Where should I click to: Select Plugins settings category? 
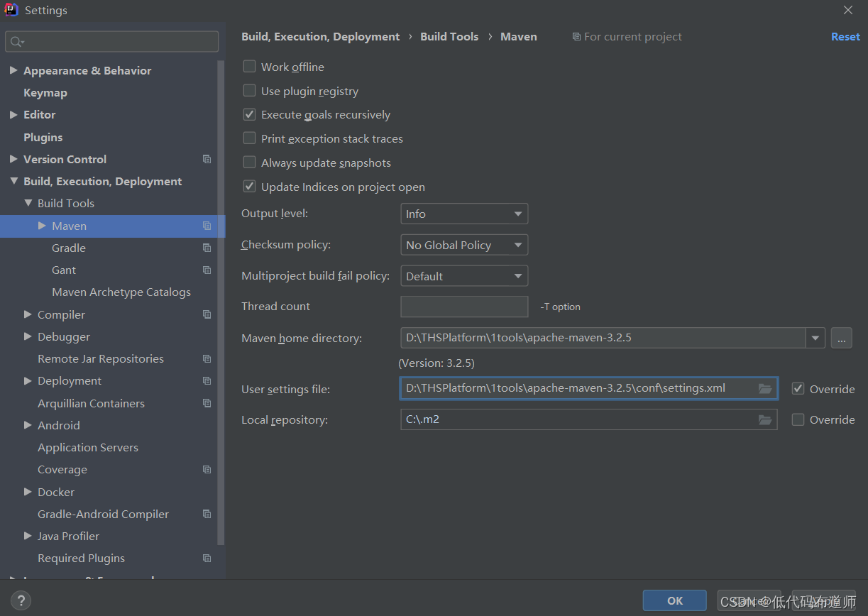click(x=43, y=137)
